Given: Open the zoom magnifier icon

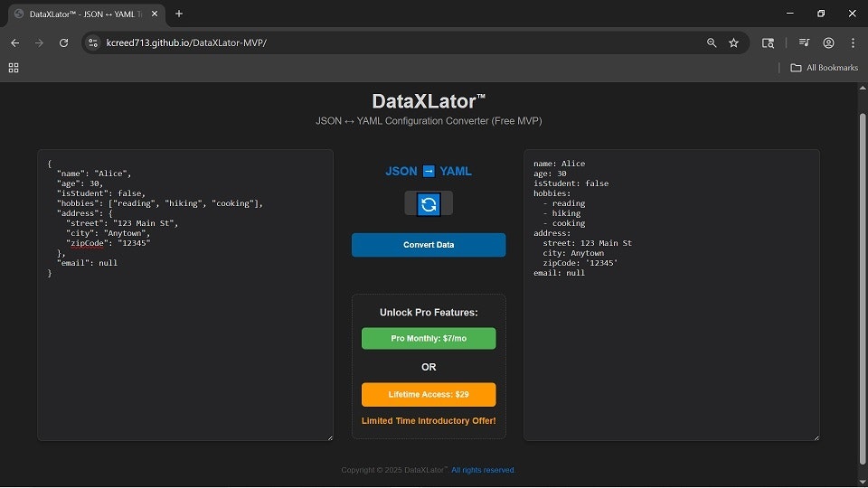Looking at the screenshot, I should [712, 42].
